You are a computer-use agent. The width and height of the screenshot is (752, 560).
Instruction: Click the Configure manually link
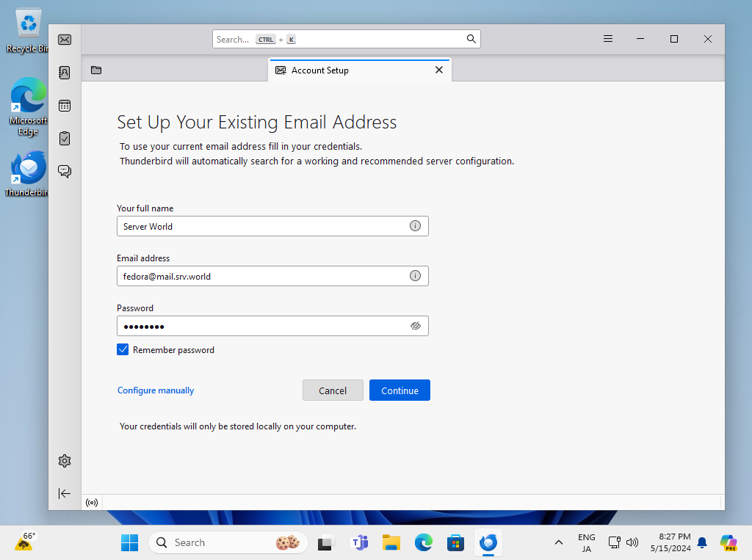pos(156,390)
